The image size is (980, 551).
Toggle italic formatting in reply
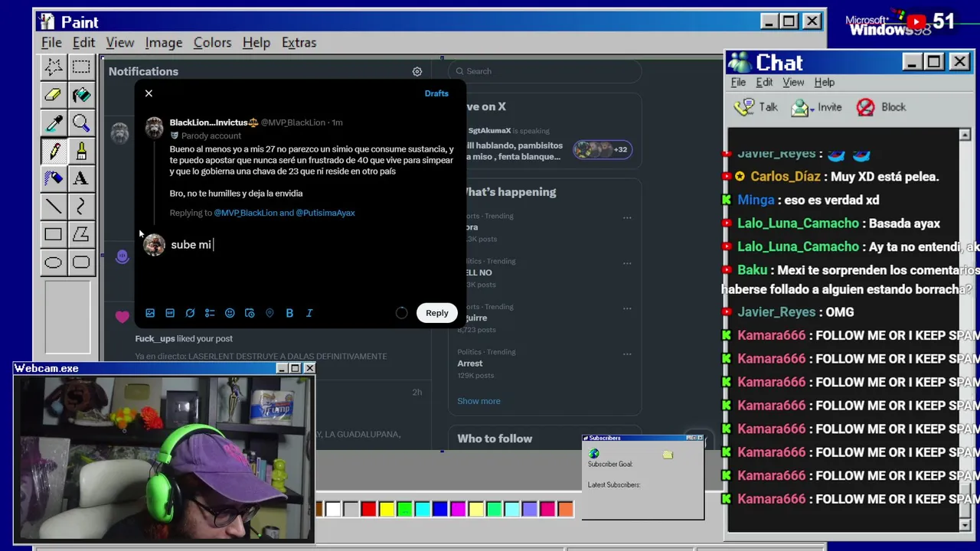point(309,313)
